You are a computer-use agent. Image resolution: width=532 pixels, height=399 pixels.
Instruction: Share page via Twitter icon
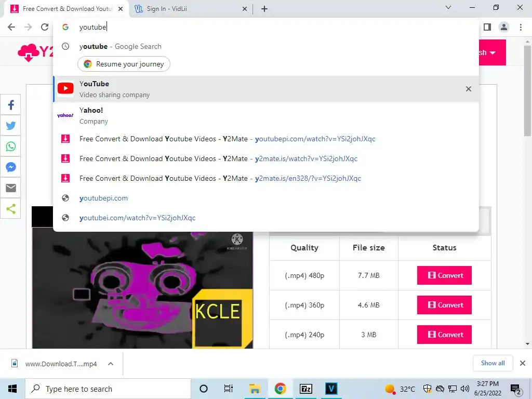tap(10, 126)
